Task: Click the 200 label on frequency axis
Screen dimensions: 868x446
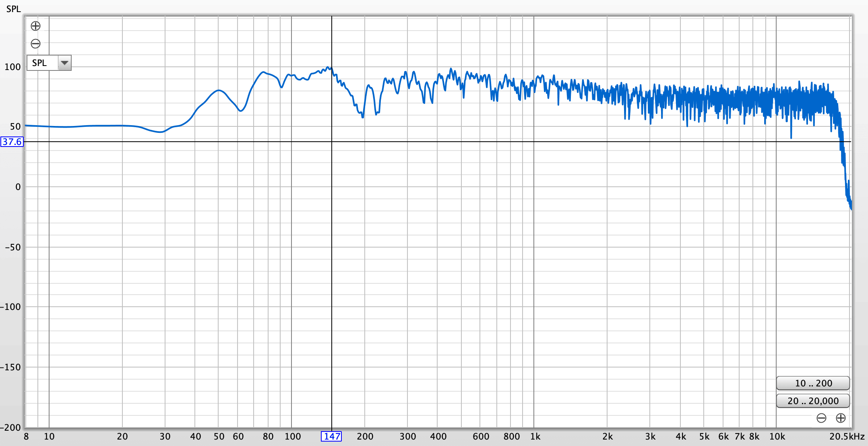Action: [x=365, y=436]
